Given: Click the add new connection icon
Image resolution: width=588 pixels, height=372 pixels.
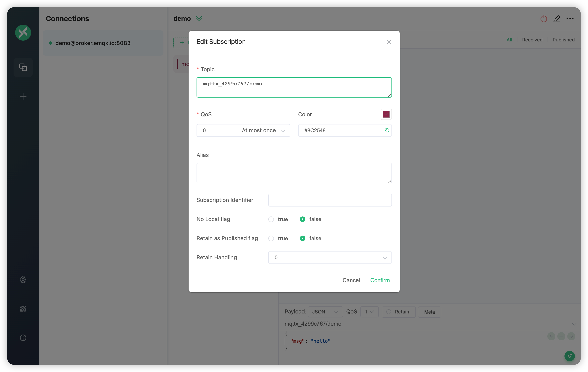Looking at the screenshot, I should pos(23,96).
